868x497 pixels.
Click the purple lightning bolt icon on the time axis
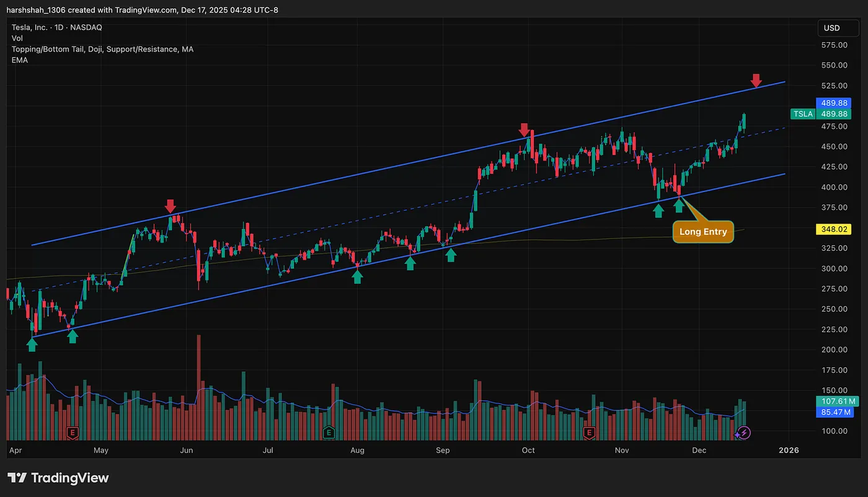[x=743, y=433]
